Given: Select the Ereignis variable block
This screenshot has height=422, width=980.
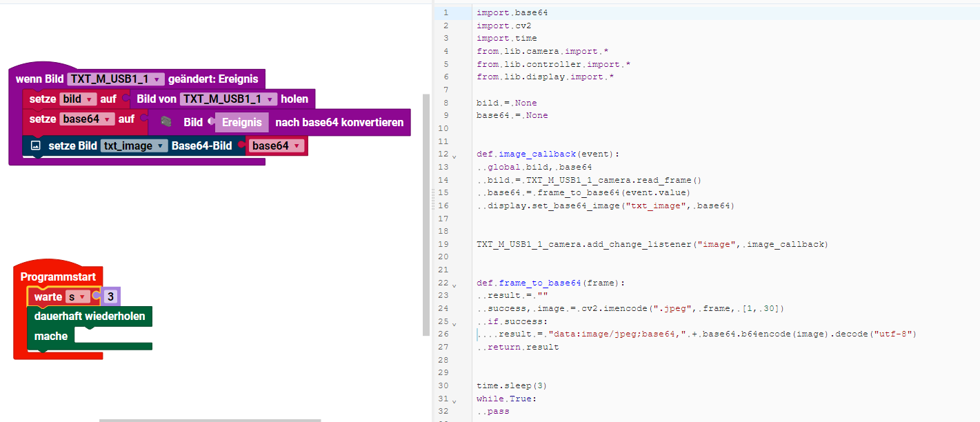Looking at the screenshot, I should click(241, 122).
